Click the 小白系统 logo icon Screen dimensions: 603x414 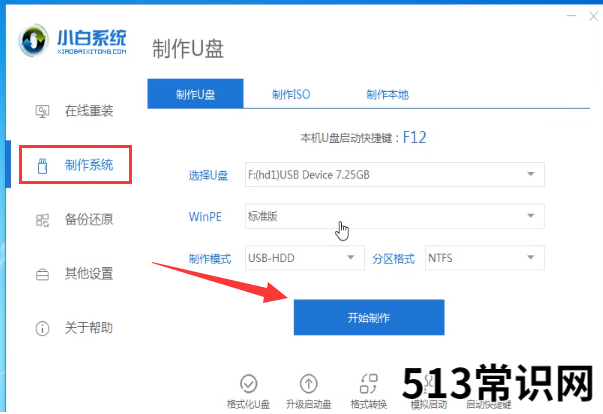[34, 40]
